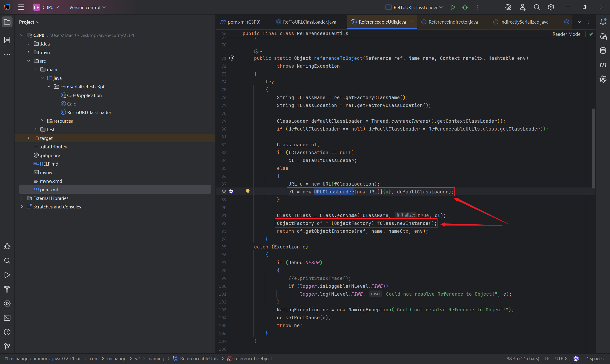Screen dimensions: 610x364
Task: Switch to pom.xml (C3P0) tab
Action: pos(240,22)
